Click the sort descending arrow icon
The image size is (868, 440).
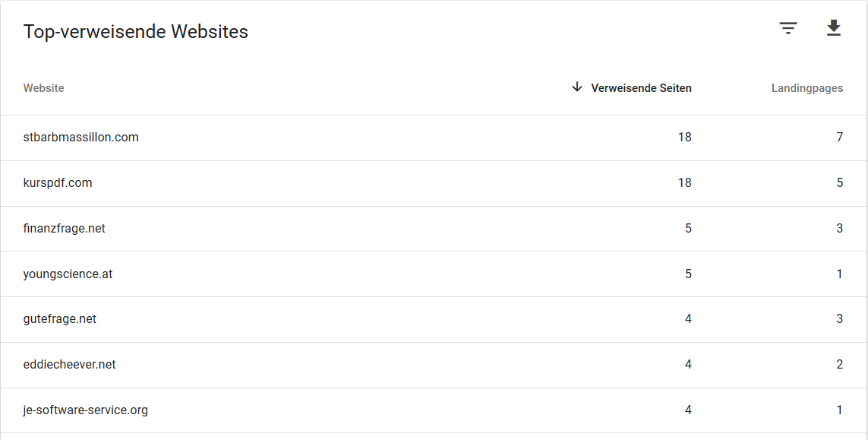pyautogui.click(x=577, y=87)
